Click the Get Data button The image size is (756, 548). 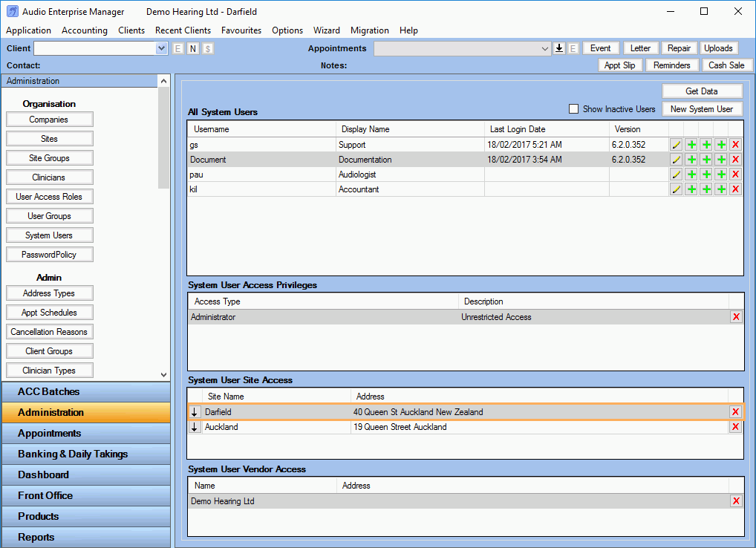pyautogui.click(x=702, y=91)
